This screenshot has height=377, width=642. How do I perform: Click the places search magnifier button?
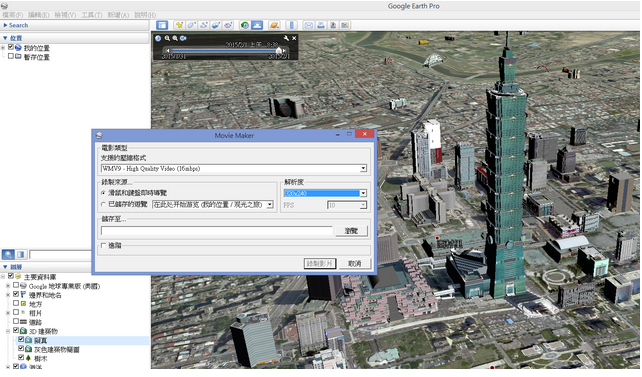[x=8, y=254]
